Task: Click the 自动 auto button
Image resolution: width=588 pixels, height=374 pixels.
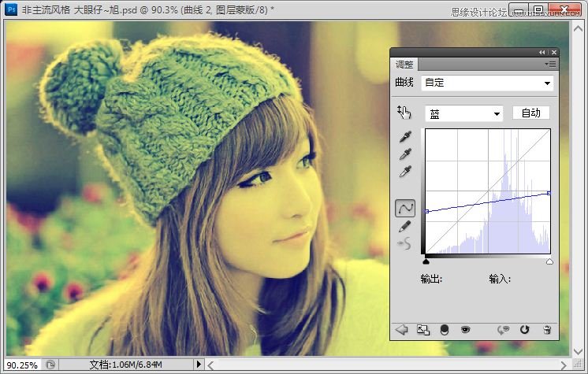Action: point(530,113)
